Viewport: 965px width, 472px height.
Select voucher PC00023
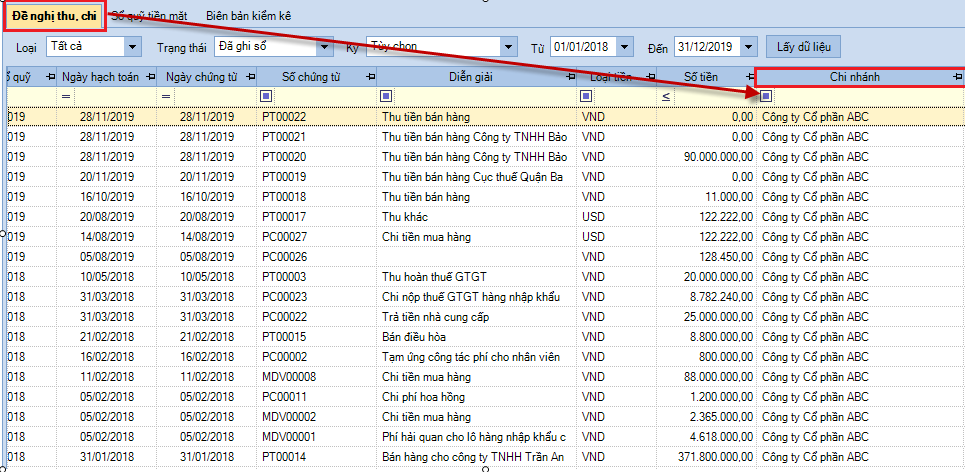(x=284, y=297)
